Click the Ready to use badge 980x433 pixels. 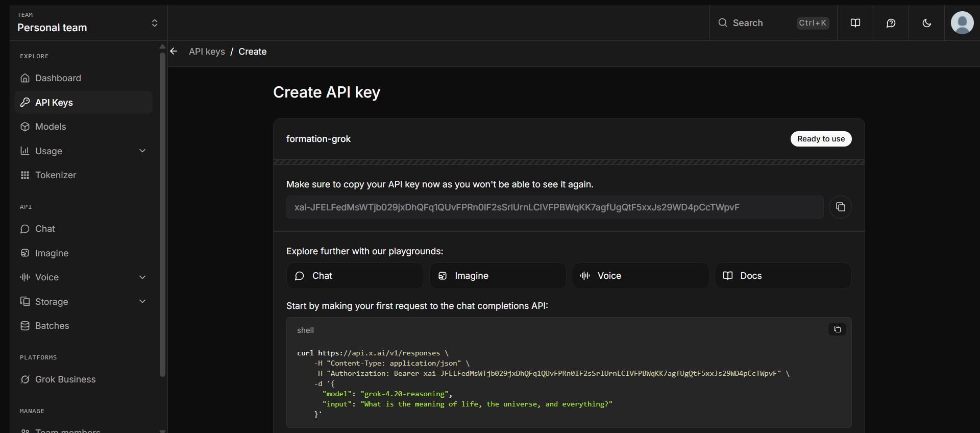click(x=821, y=139)
